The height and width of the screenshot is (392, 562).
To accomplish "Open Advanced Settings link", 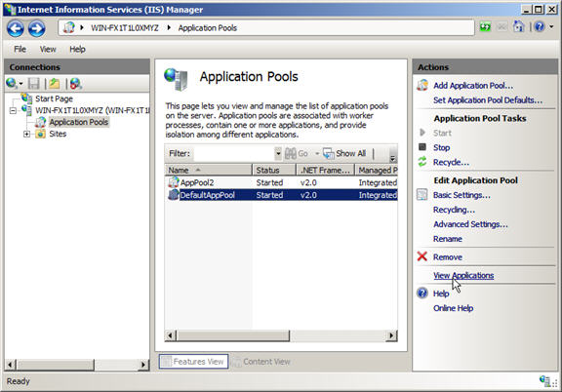I will click(470, 224).
